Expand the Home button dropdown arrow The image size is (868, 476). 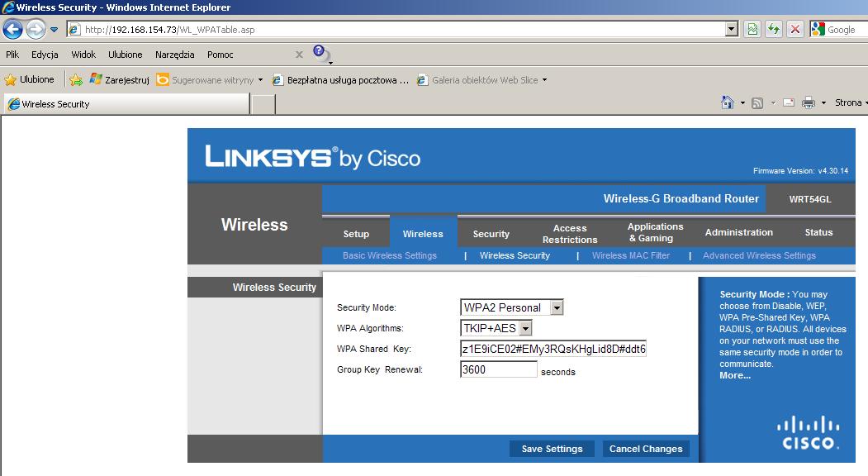coord(742,103)
